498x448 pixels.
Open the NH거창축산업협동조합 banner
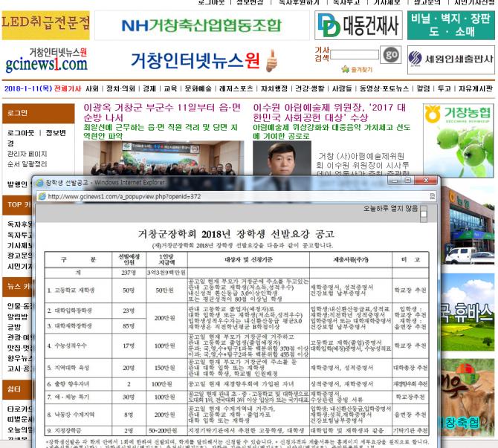[x=201, y=25]
